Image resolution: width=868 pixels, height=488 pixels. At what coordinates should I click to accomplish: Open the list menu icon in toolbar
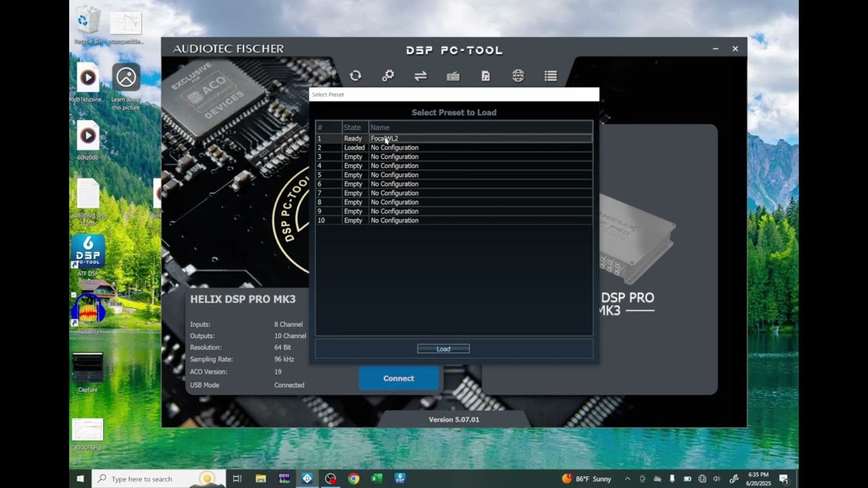[x=551, y=76]
